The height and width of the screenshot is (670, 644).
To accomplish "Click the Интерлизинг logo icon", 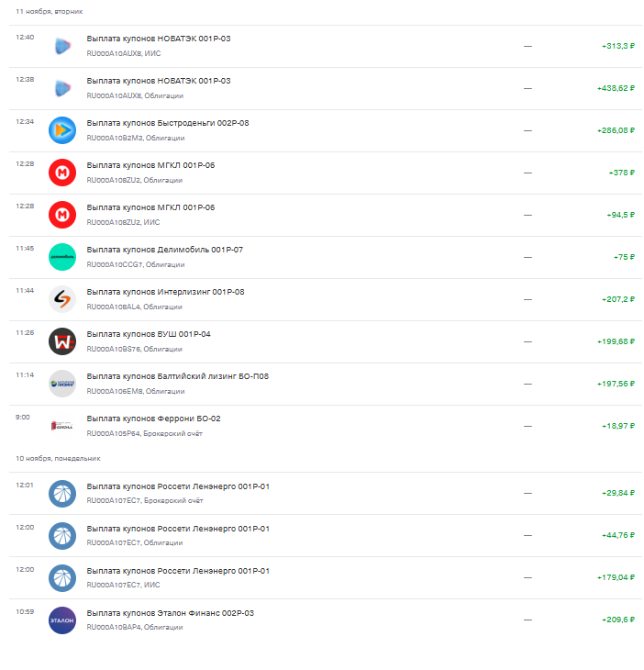I will [62, 299].
